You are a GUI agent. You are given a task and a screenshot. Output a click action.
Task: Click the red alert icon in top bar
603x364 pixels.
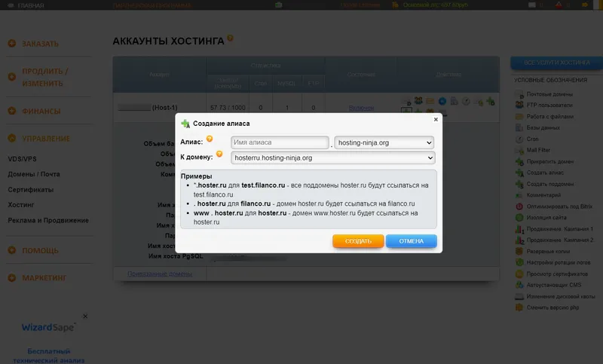559,5
